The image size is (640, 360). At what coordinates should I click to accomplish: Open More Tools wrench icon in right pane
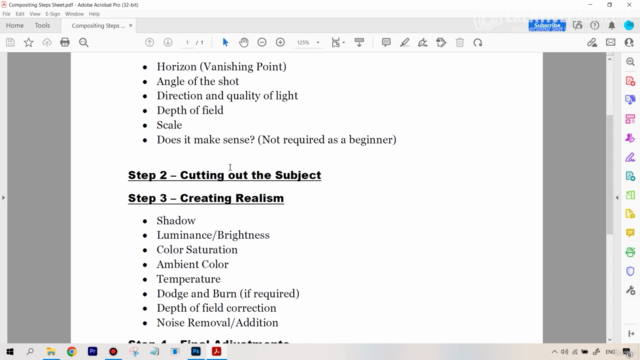tap(630, 290)
